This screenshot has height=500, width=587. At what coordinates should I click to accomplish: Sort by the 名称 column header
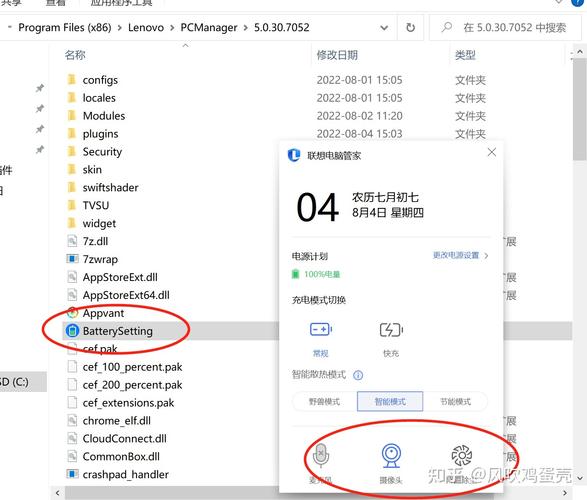75,55
